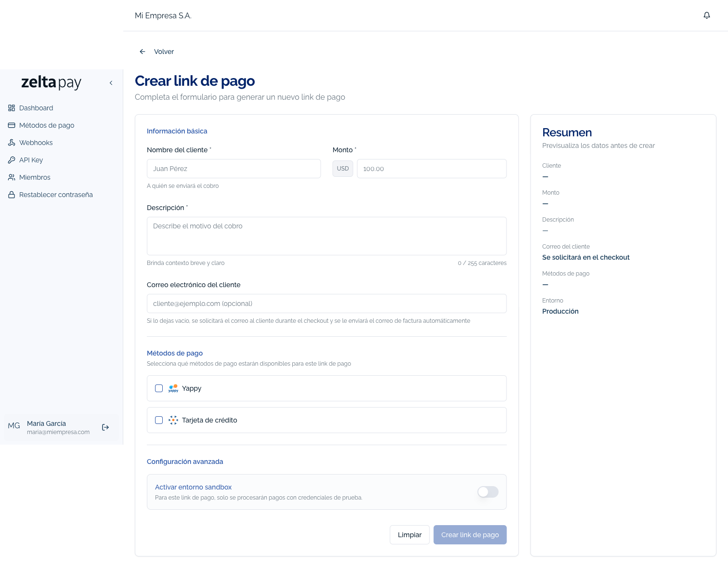Check the Tarjeta de crédito option

click(159, 420)
